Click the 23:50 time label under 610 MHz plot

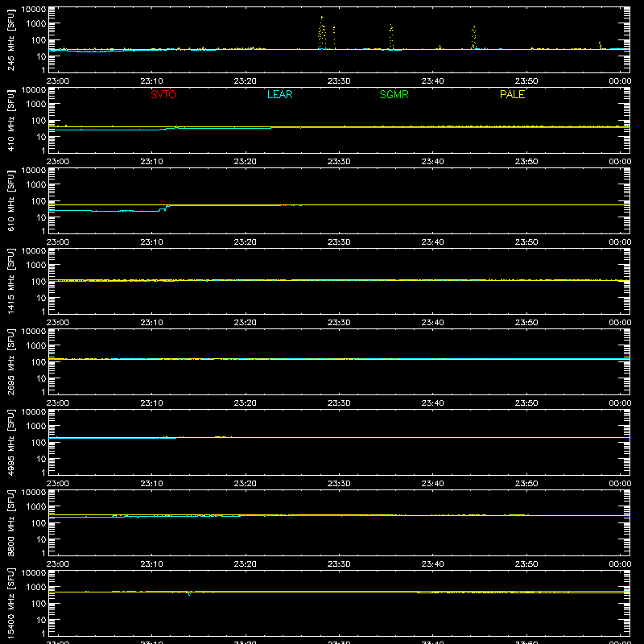tap(526, 242)
